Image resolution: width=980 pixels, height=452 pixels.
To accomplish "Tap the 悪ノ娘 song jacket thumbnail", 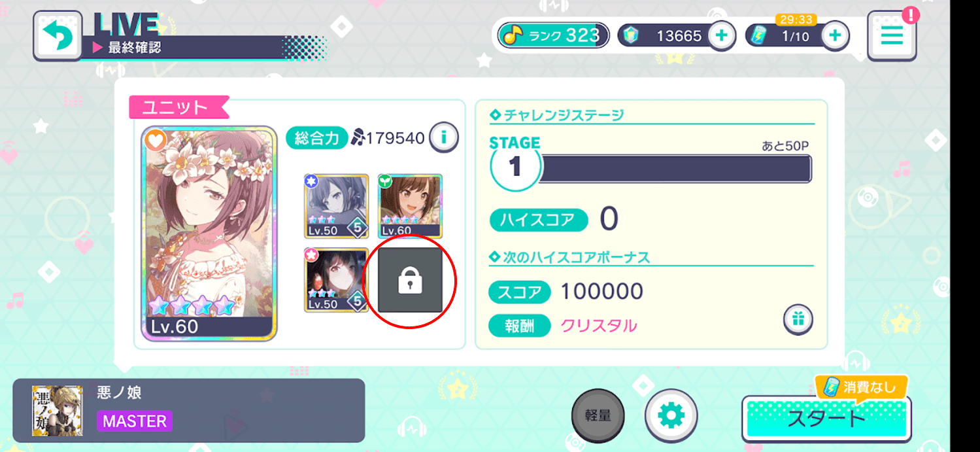I will click(58, 411).
